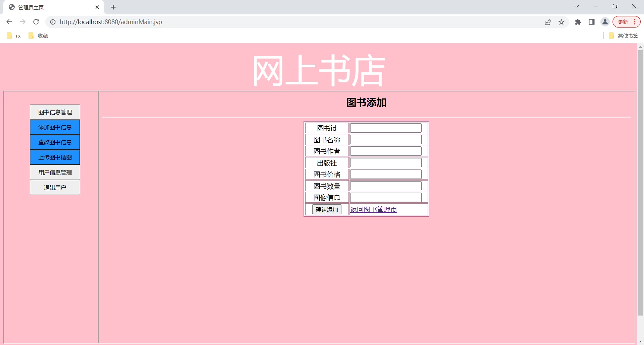
Task: Click inside the 图书名称 input field
Action: click(385, 139)
